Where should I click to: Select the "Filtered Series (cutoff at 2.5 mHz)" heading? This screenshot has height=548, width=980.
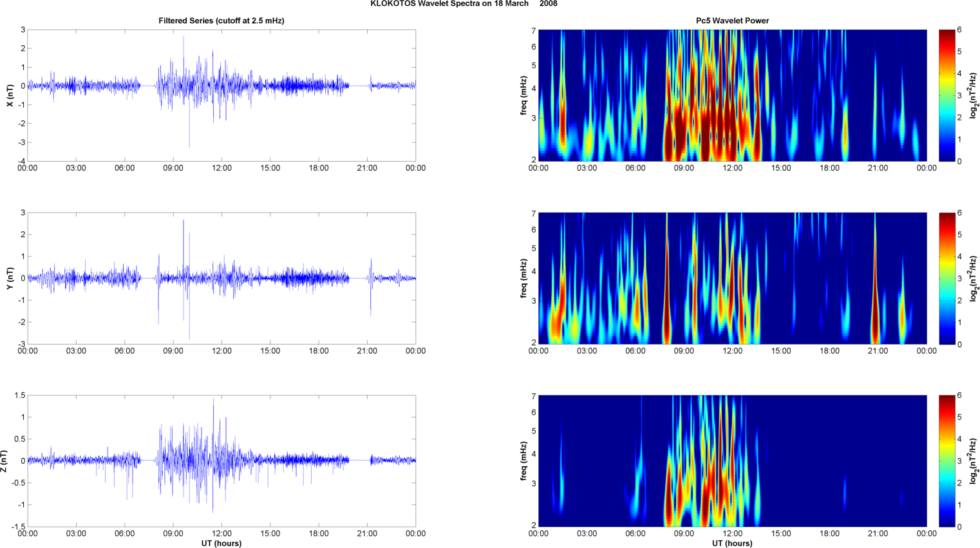point(221,21)
